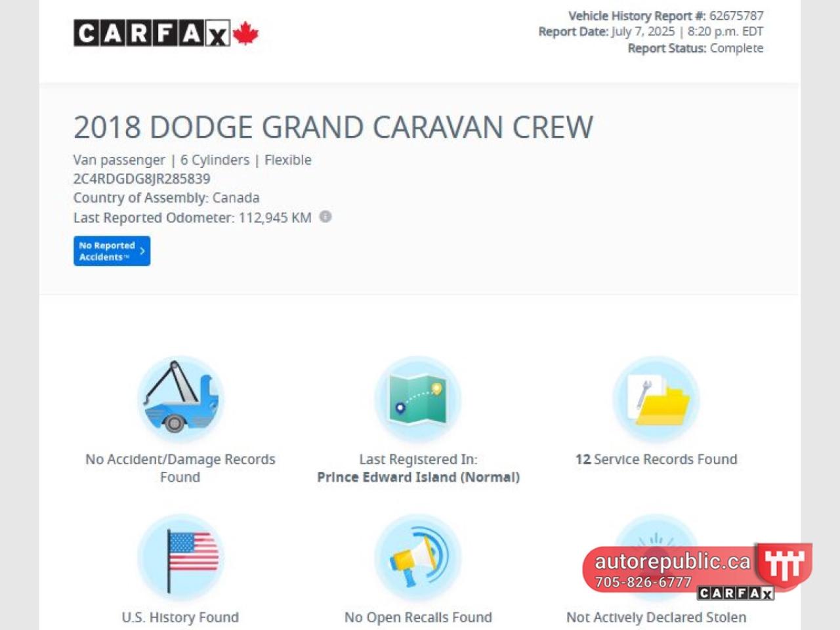The image size is (840, 630).
Task: Click the tow truck accident icon
Action: click(180, 399)
